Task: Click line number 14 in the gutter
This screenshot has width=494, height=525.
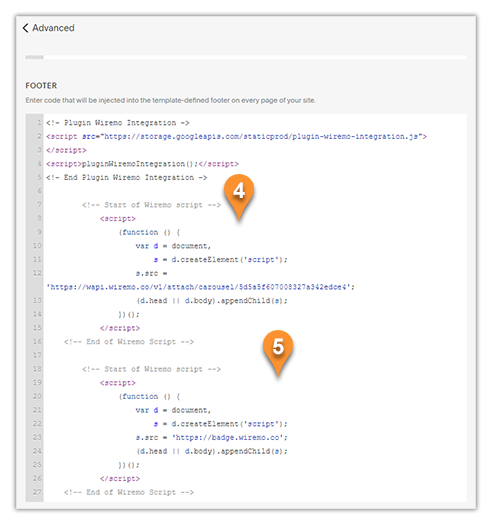Action: 37,314
